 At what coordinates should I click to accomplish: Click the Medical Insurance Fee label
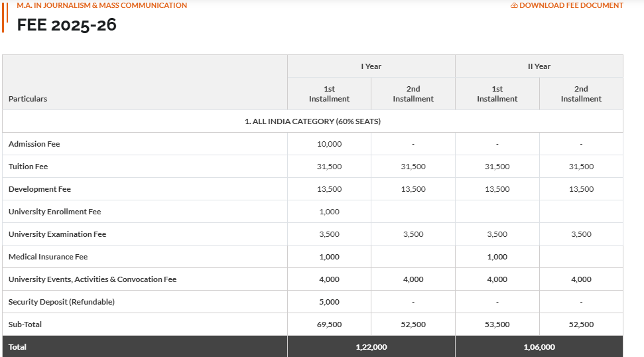48,257
